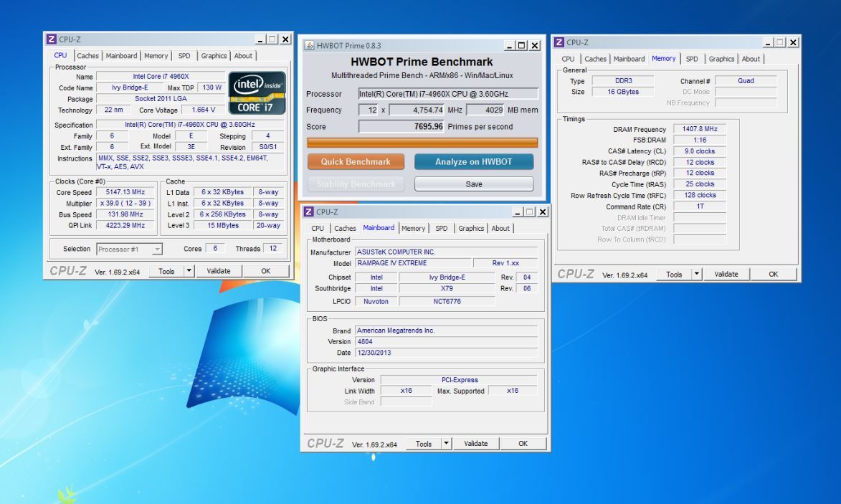Close the HWBOT Prime window
Screen dimensions: 841x504
tap(535, 46)
